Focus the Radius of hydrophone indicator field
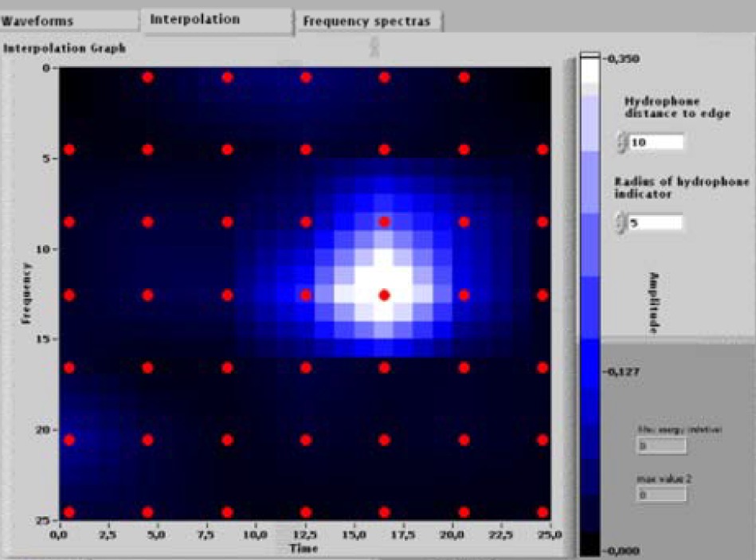 click(656, 223)
